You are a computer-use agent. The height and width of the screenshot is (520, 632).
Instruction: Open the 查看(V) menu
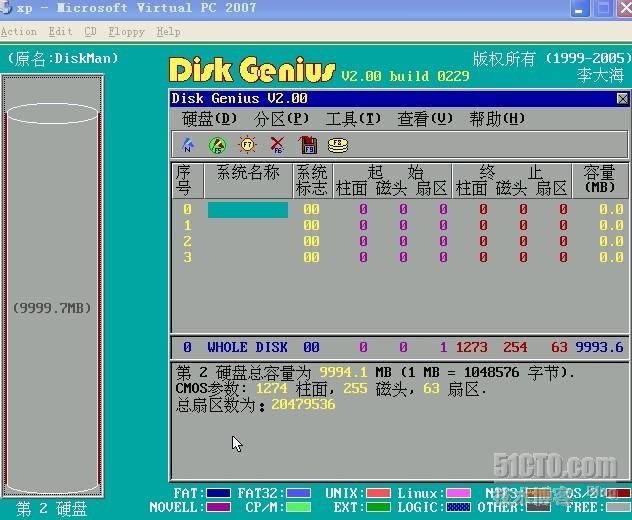tap(425, 119)
